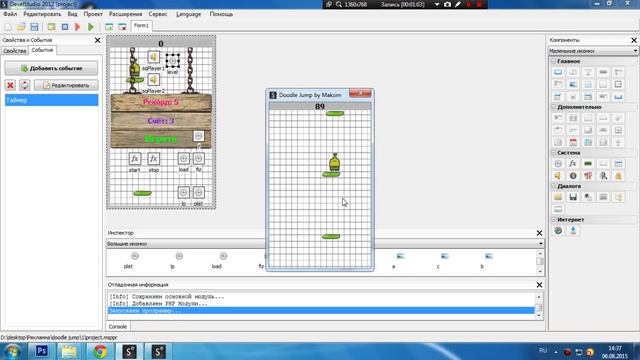
Task: Add a new form using the toolbar icon
Action: [x=109, y=27]
